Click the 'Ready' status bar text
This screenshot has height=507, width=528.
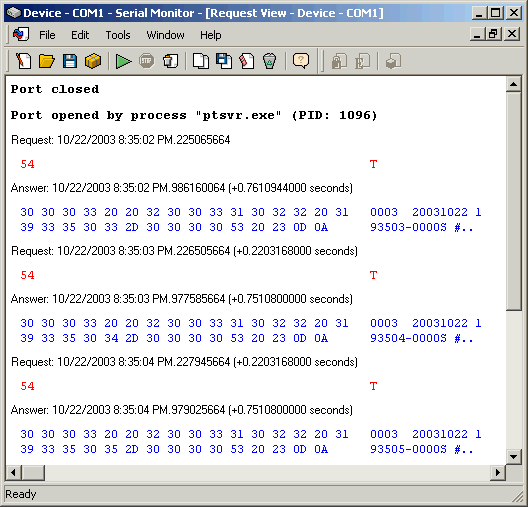pos(21,494)
